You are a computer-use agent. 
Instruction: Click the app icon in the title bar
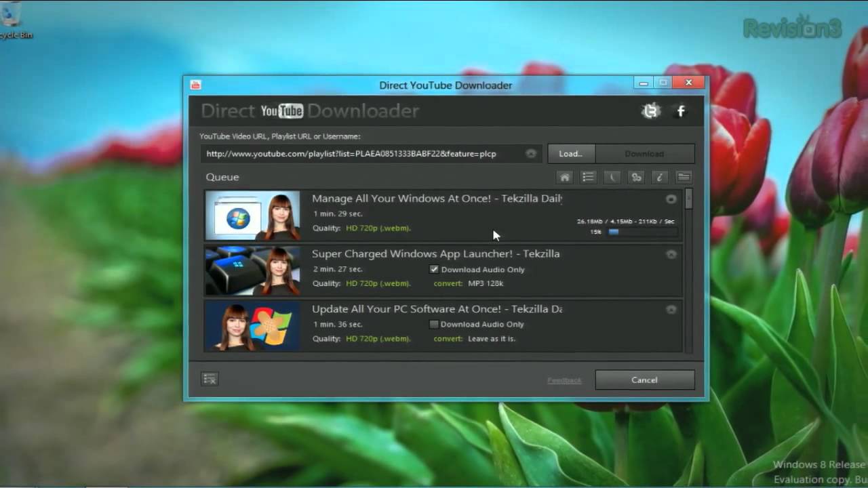[x=196, y=85]
